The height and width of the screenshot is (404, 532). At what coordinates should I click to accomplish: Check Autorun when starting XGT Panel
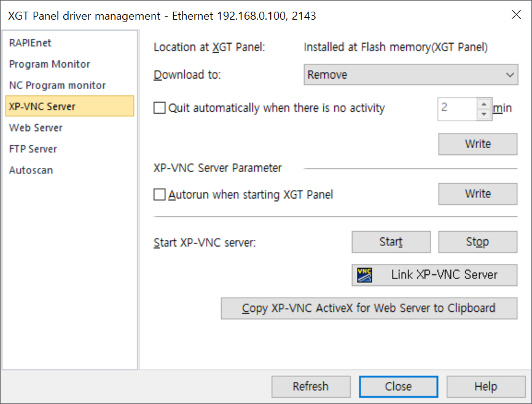click(159, 194)
